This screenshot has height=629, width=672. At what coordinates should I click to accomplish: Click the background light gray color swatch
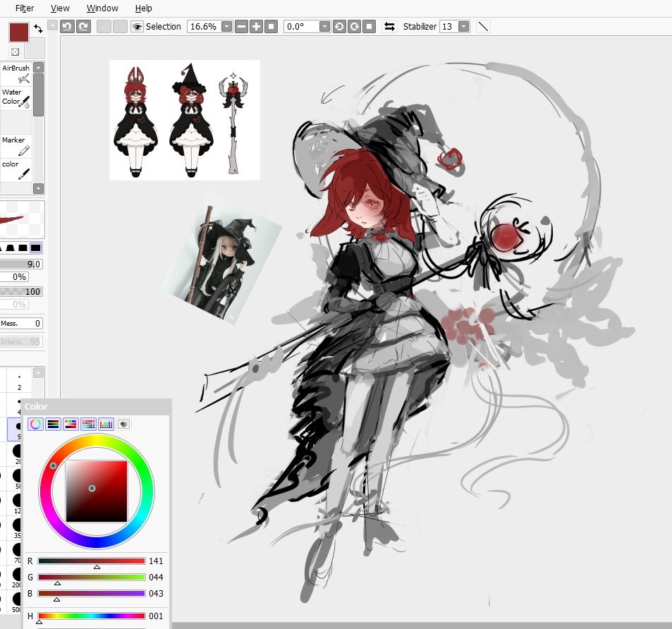tap(37, 49)
